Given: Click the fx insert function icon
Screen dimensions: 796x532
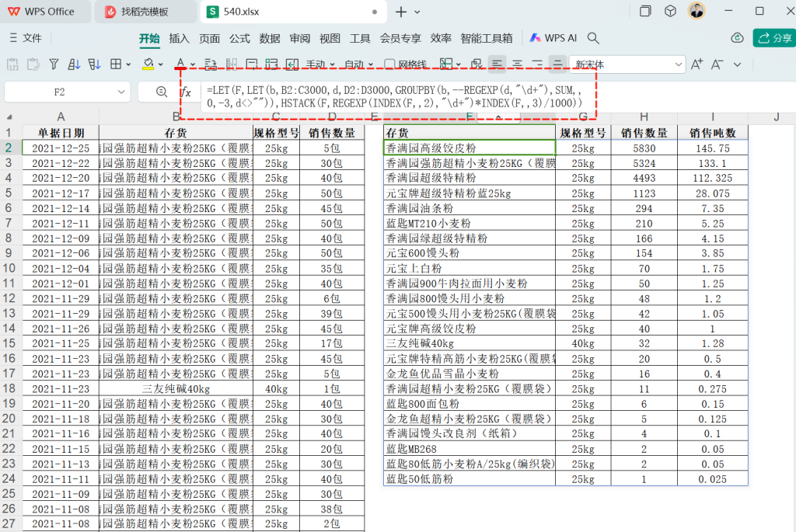Looking at the screenshot, I should coord(187,92).
